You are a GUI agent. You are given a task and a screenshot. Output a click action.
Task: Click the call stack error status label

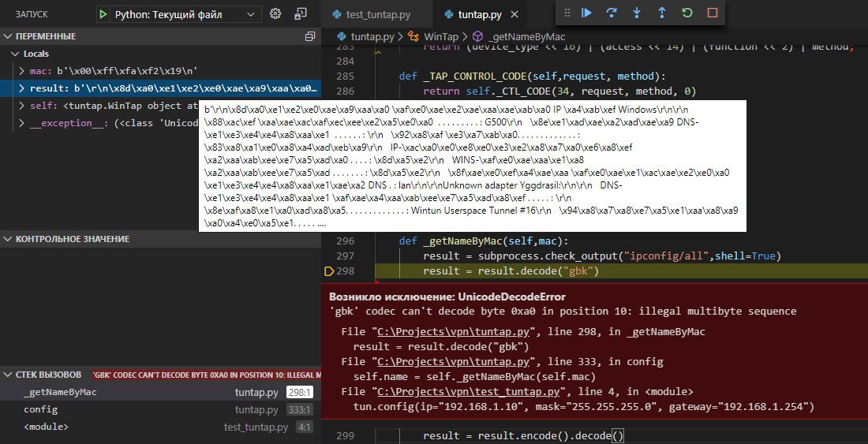[x=206, y=375]
